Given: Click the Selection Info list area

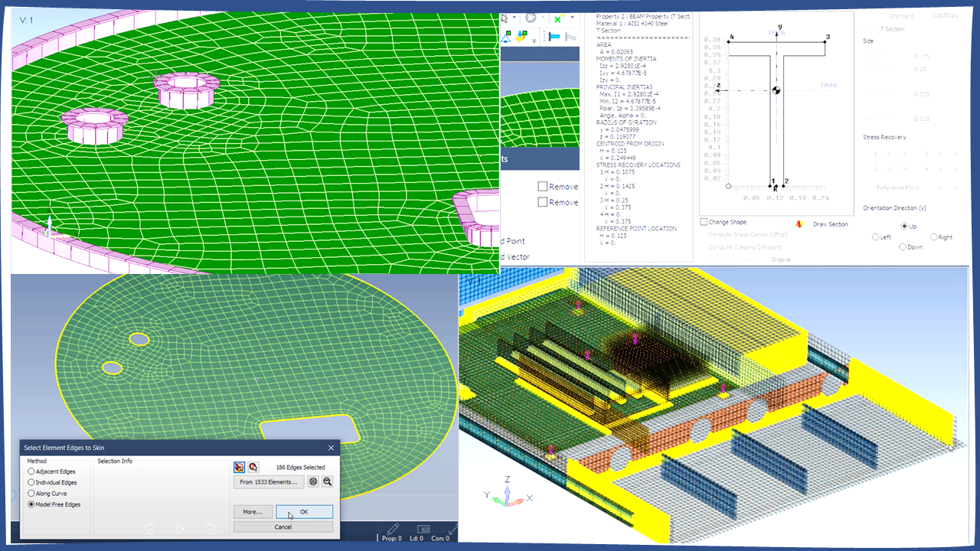Looking at the screenshot, I should pos(161,499).
